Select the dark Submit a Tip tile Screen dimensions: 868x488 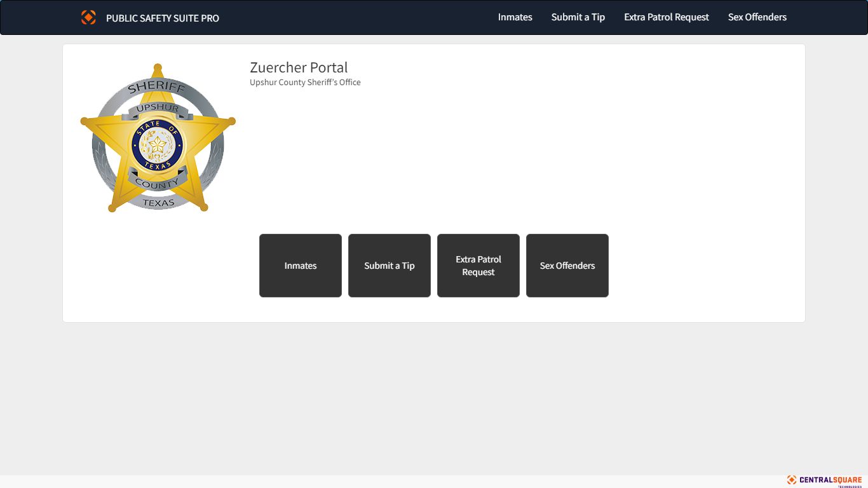point(390,266)
